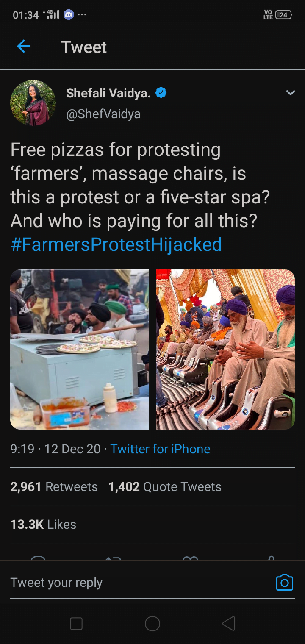Viewport: 305px width, 644px height.
Task: Tap the back arrow beside Tweet
Action: [x=24, y=47]
